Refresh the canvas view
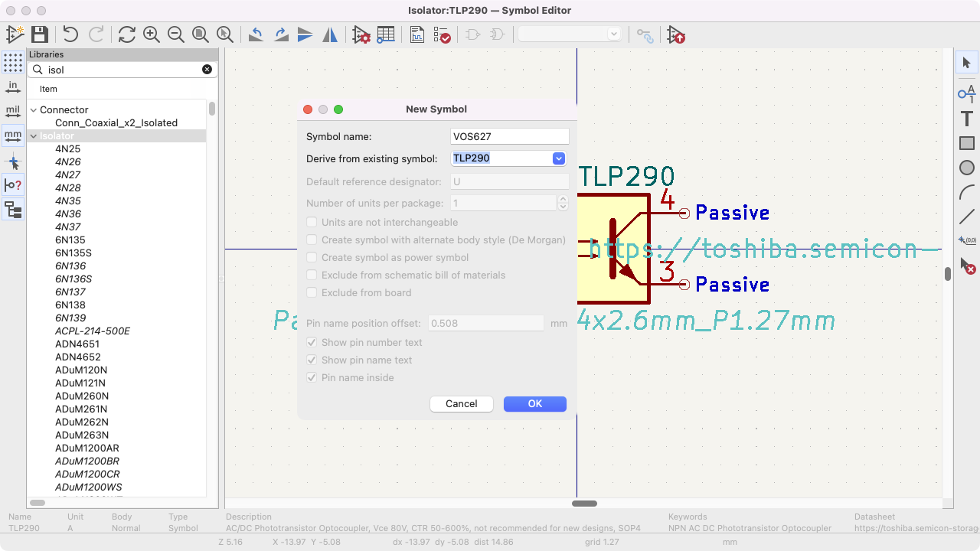The height and width of the screenshot is (551, 980). 126,34
